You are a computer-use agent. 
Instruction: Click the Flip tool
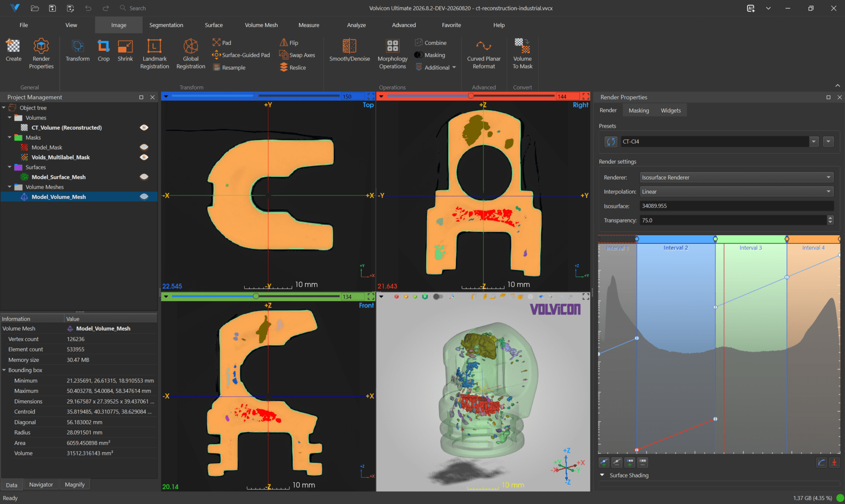point(289,43)
